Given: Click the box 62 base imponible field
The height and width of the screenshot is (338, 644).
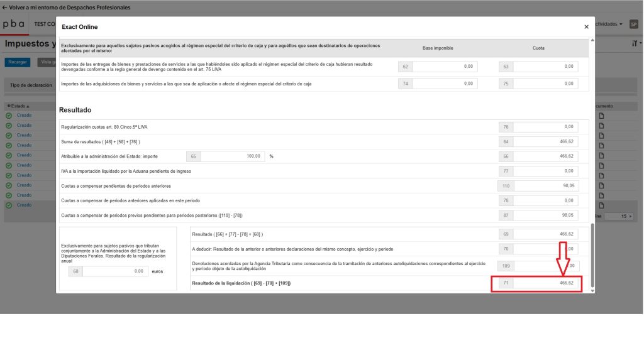Looking at the screenshot, I should point(445,67).
